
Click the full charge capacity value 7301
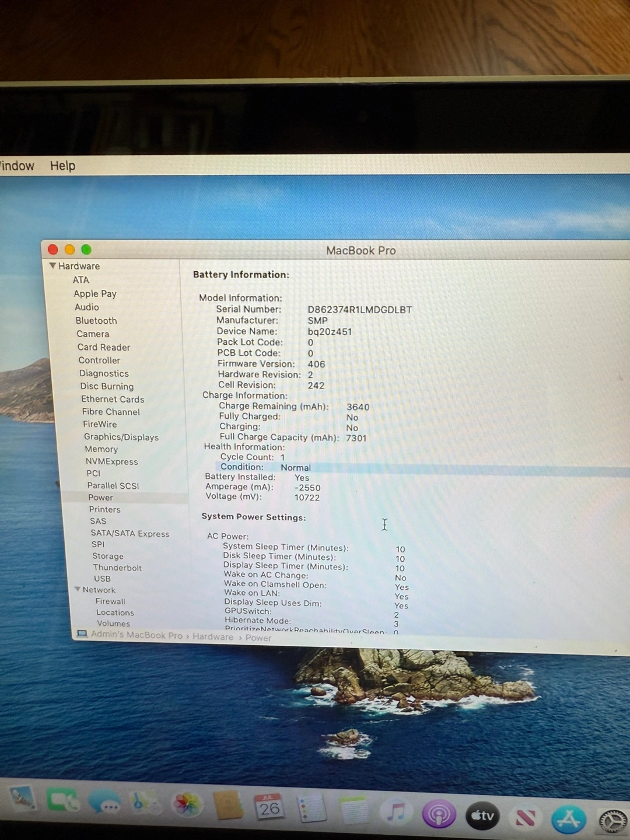(x=356, y=438)
